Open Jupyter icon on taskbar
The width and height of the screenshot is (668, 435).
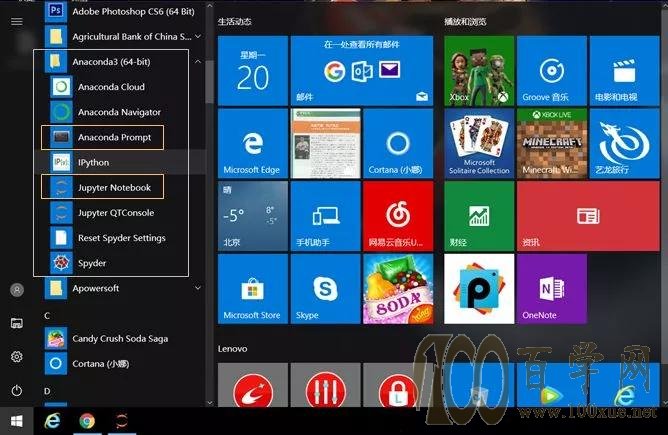point(121,421)
